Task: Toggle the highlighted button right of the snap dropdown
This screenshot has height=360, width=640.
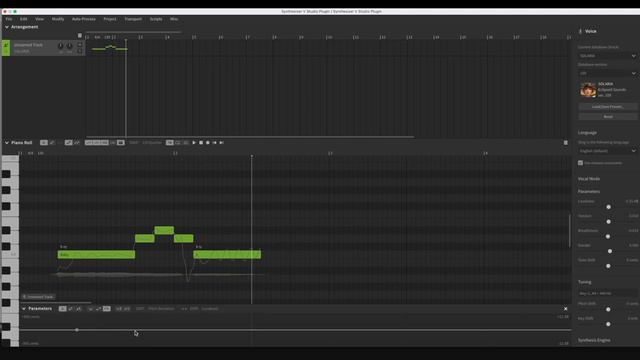Action: tap(170, 142)
